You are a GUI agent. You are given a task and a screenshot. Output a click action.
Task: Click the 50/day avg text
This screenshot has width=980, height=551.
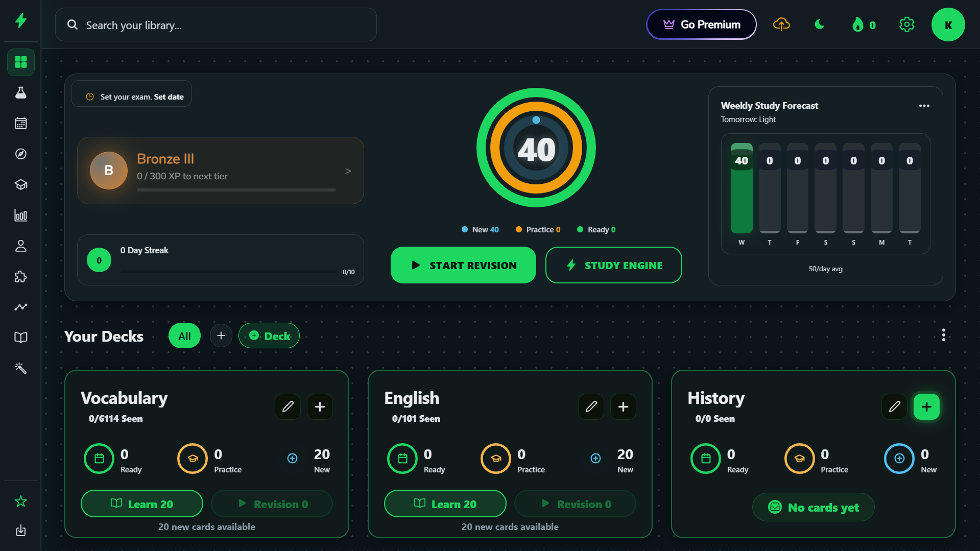tap(826, 269)
